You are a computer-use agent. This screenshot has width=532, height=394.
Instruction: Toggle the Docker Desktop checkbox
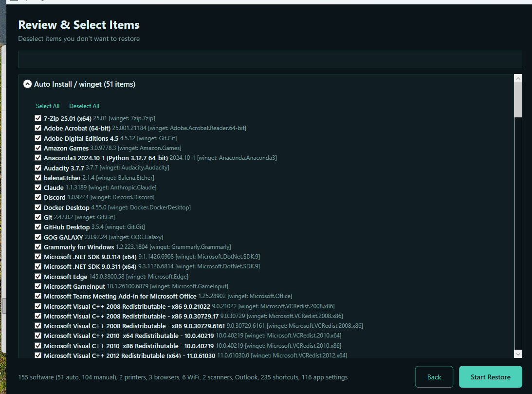(x=38, y=207)
